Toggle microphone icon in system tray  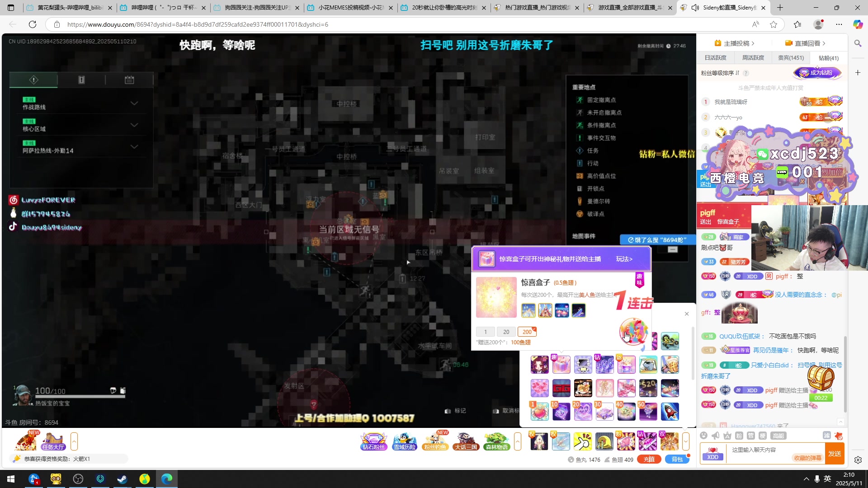817,479
